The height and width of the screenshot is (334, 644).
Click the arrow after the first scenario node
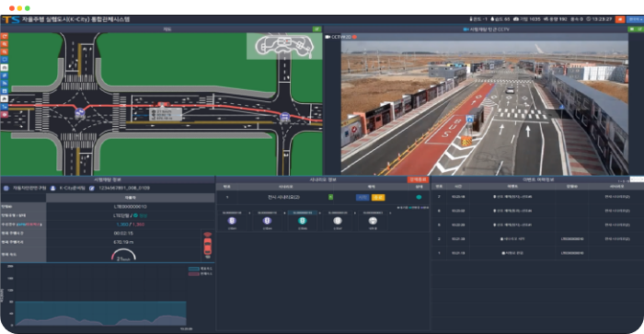click(249, 213)
